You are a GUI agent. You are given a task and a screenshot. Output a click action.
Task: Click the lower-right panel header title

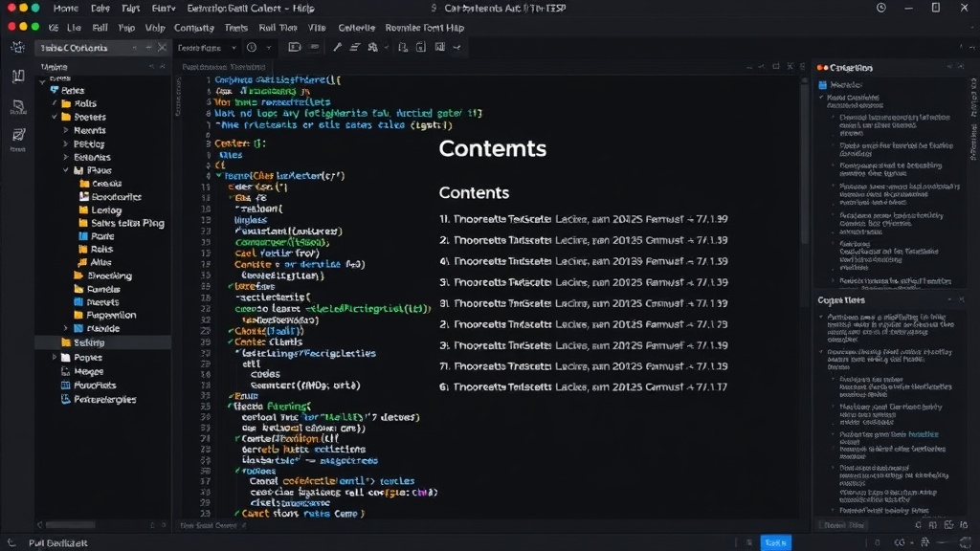point(841,300)
